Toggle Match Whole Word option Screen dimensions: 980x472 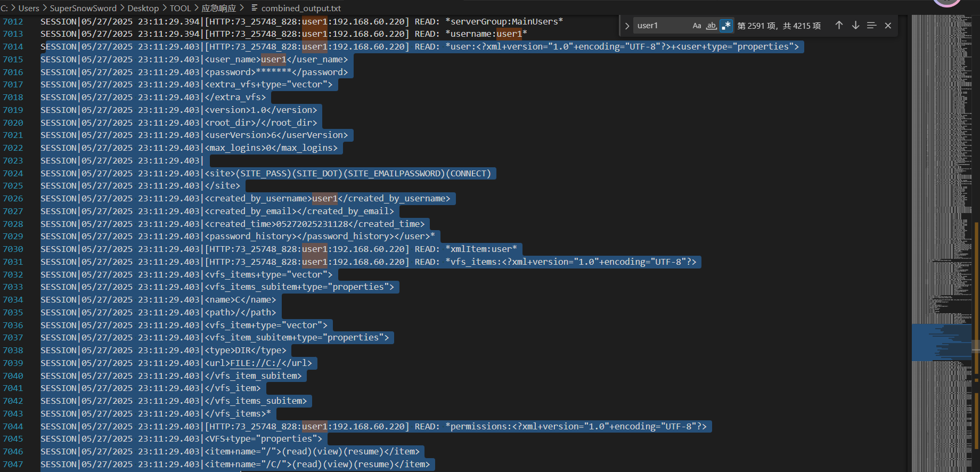click(712, 26)
